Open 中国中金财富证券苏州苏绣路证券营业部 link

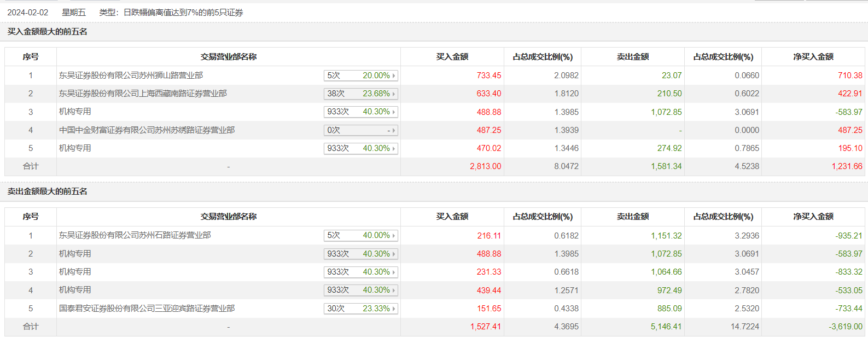click(x=147, y=130)
